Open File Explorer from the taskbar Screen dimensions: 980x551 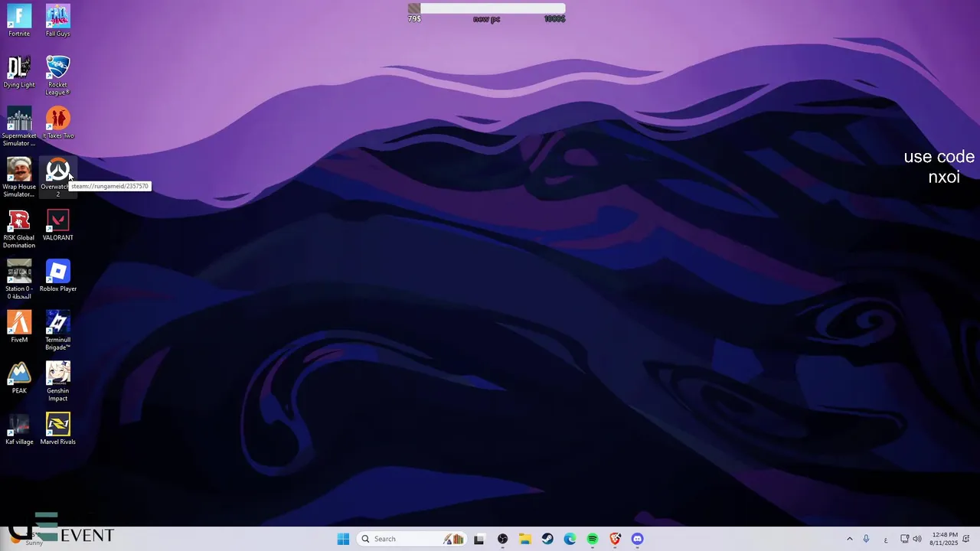tap(525, 539)
